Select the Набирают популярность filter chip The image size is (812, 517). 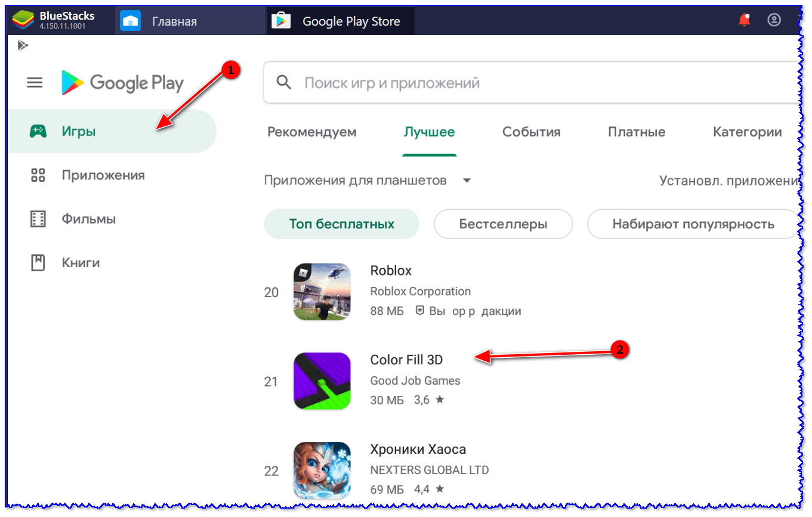693,224
